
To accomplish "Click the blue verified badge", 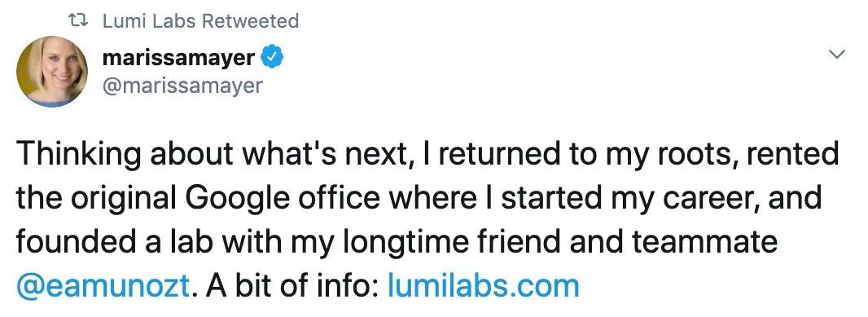I will [x=273, y=57].
